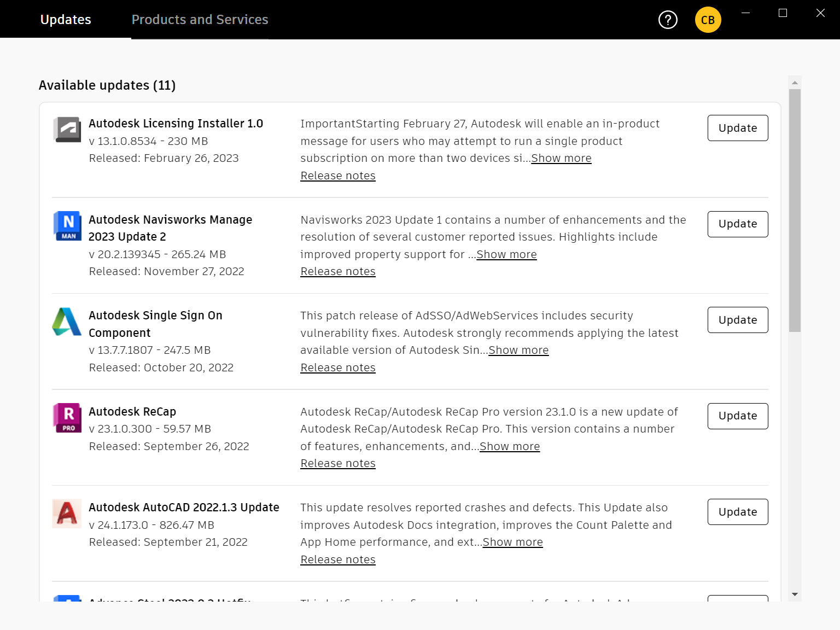Show more of Licensing Installer description

[x=561, y=158]
